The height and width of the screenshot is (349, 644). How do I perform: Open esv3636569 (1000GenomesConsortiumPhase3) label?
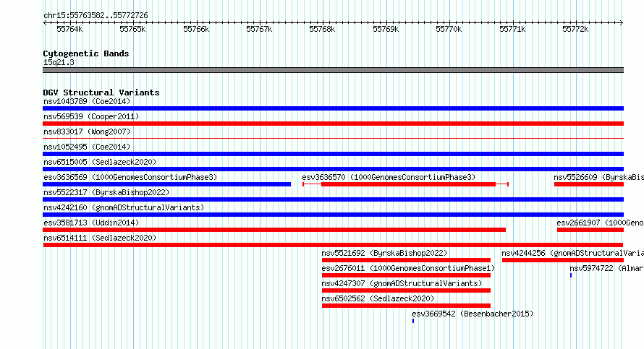(x=130, y=177)
